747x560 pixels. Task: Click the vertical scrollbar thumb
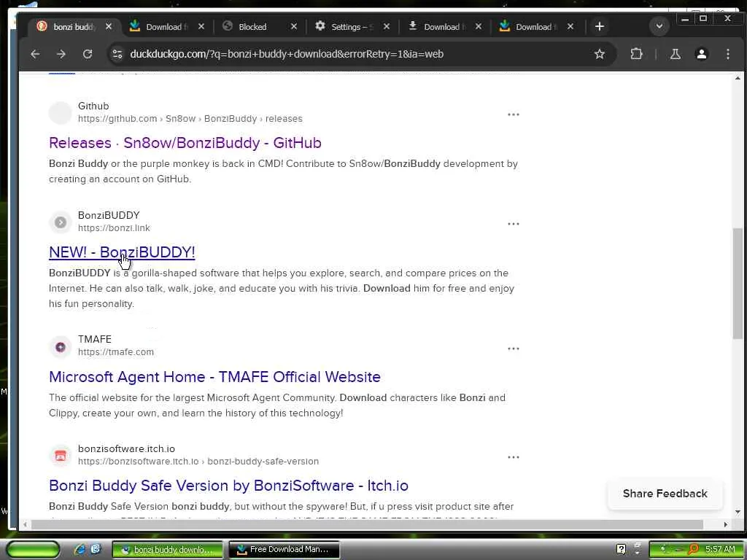pos(738,284)
